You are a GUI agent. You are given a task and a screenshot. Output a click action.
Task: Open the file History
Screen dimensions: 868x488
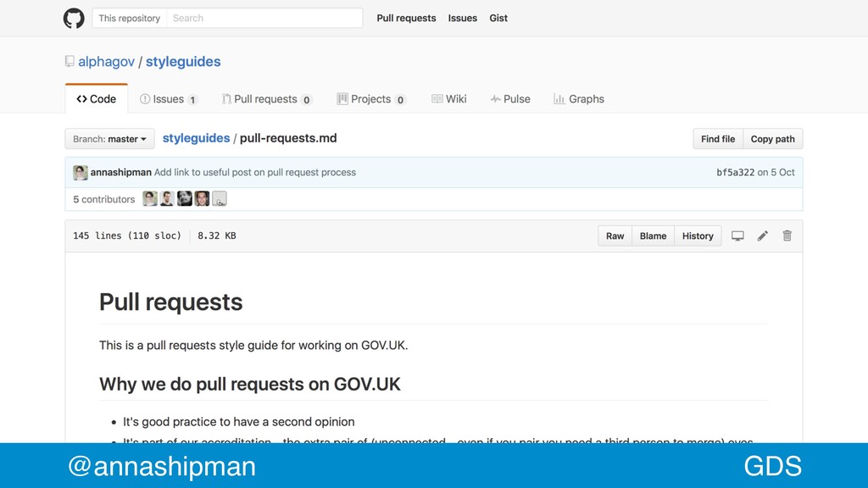pos(698,236)
